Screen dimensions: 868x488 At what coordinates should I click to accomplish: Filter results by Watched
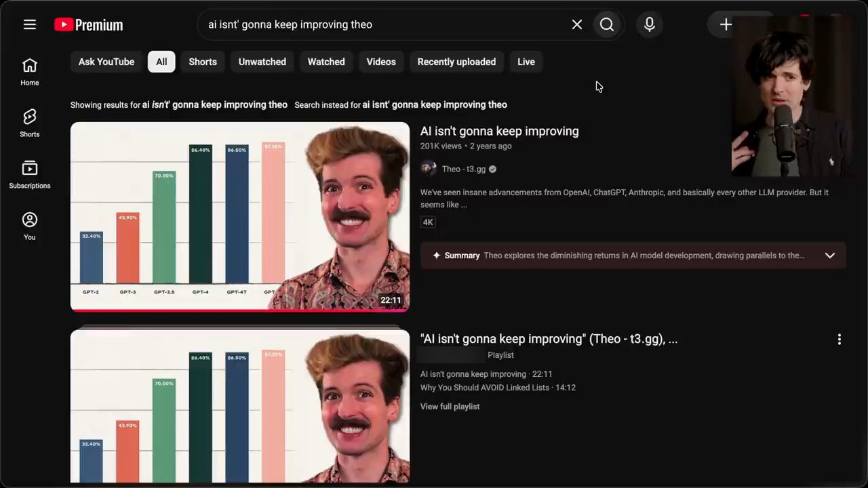(x=326, y=62)
